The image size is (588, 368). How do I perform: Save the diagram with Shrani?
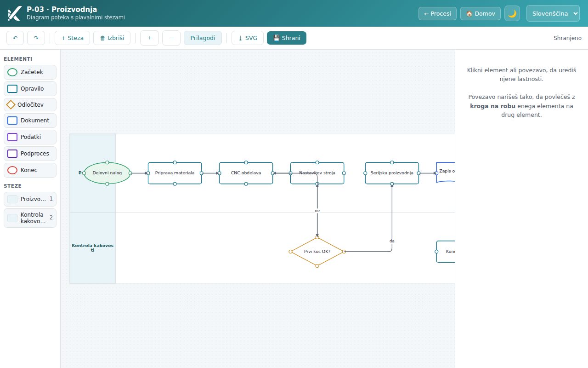tap(287, 38)
